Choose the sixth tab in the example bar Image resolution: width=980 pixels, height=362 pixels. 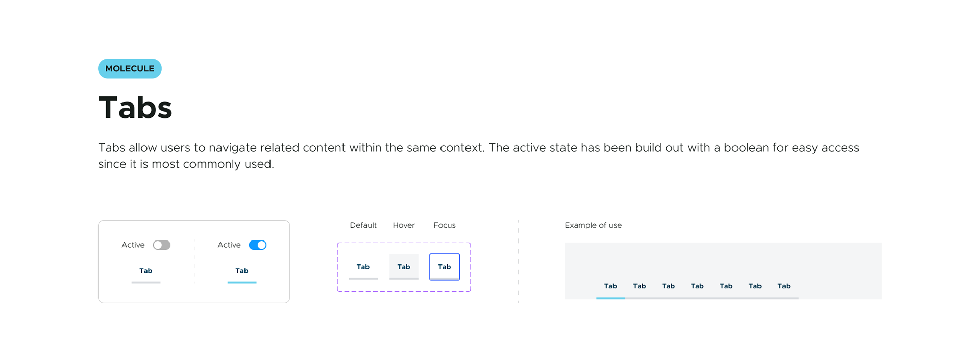click(755, 286)
